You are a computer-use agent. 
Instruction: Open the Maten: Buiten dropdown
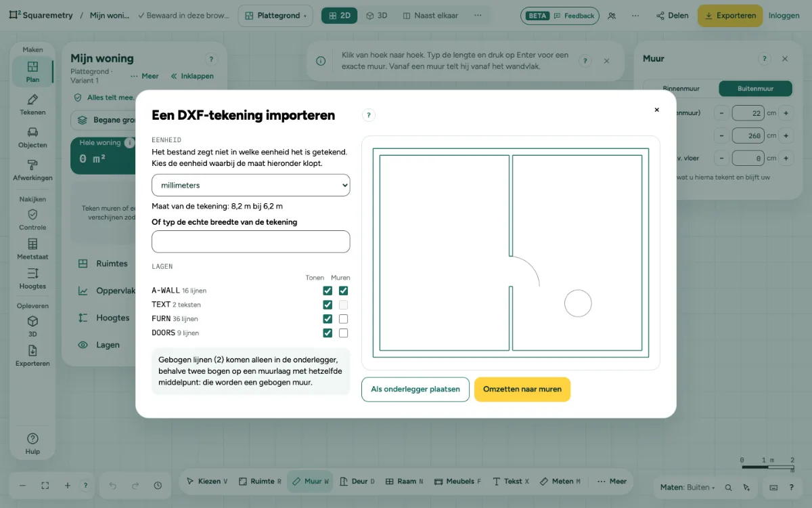(x=689, y=487)
